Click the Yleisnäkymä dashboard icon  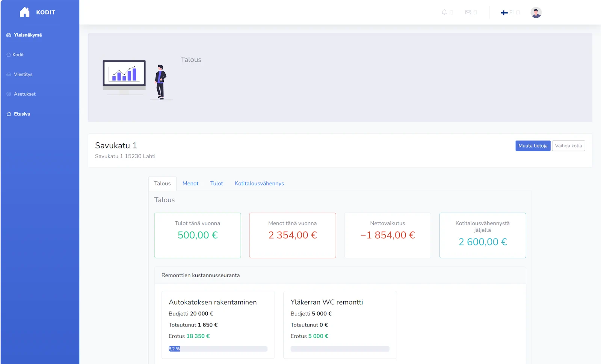coord(9,35)
